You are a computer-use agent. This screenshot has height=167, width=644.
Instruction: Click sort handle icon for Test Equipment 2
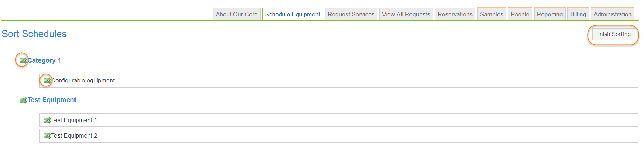pos(47,136)
